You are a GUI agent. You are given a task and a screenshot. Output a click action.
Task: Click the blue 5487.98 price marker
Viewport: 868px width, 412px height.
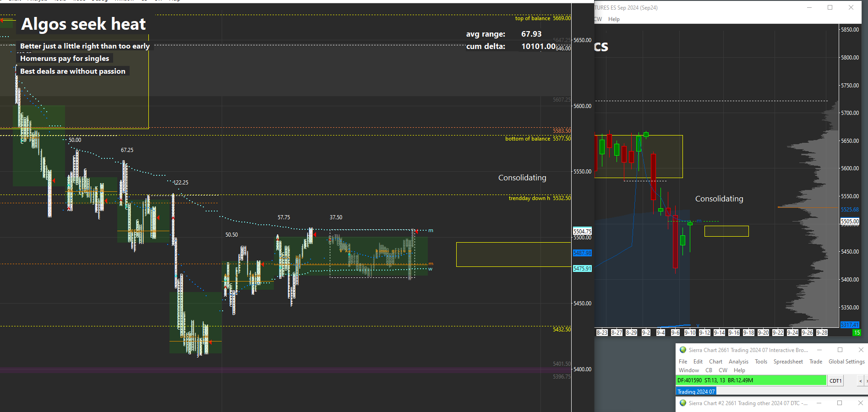[582, 253]
